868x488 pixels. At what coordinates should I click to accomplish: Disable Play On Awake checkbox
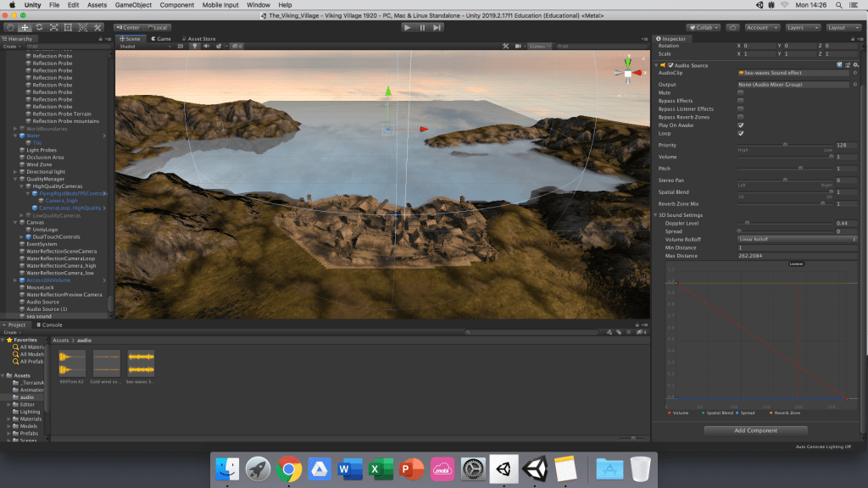click(x=741, y=125)
